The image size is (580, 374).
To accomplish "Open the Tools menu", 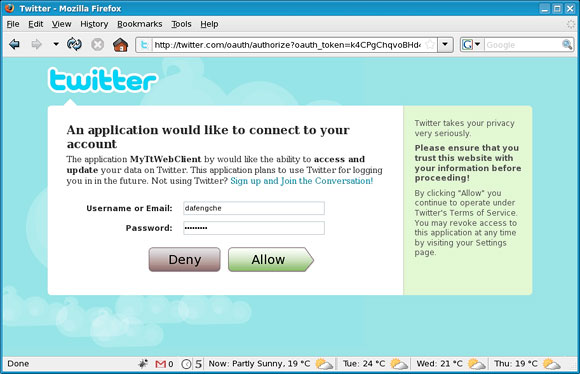I will click(x=181, y=24).
